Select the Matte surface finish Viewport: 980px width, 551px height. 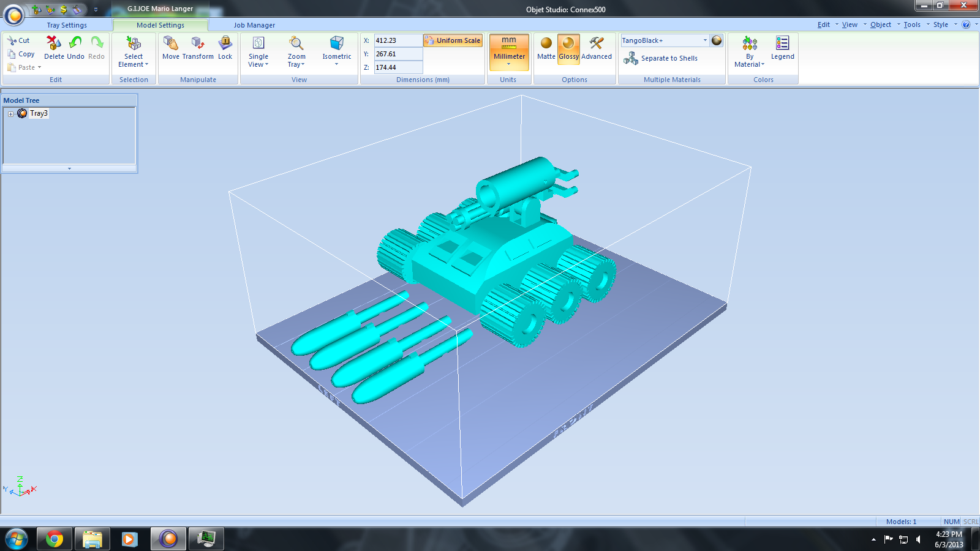[546, 48]
